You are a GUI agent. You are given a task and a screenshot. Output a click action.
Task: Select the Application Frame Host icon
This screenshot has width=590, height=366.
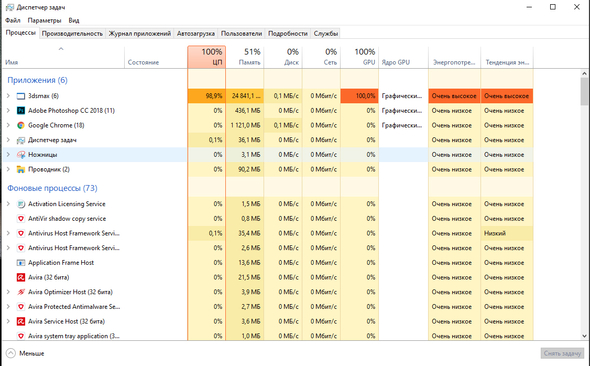21,263
